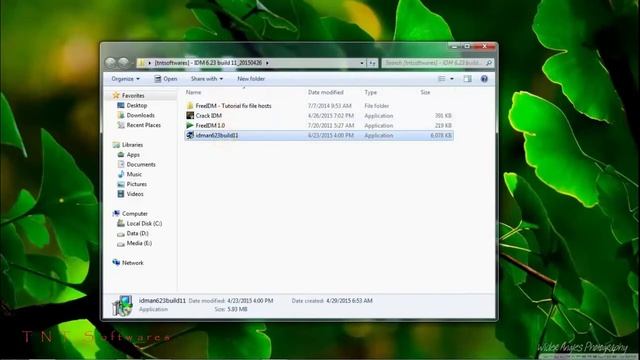The height and width of the screenshot is (360, 640).
Task: Sort files by the Name column
Action: (x=193, y=93)
